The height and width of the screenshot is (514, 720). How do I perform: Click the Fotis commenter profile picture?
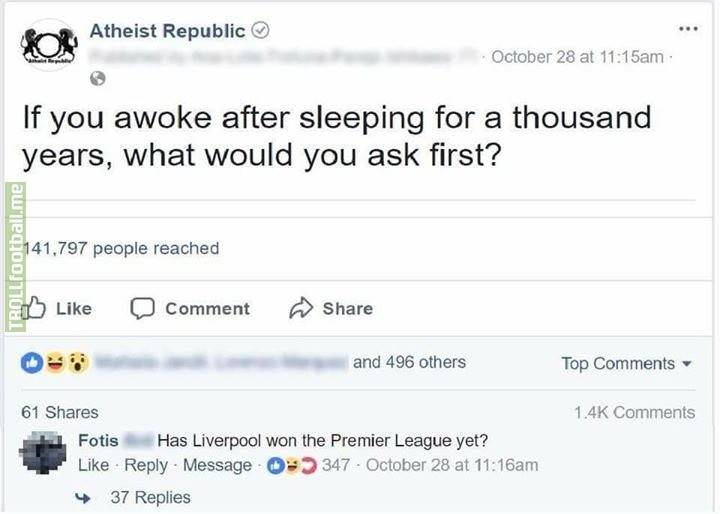point(47,453)
